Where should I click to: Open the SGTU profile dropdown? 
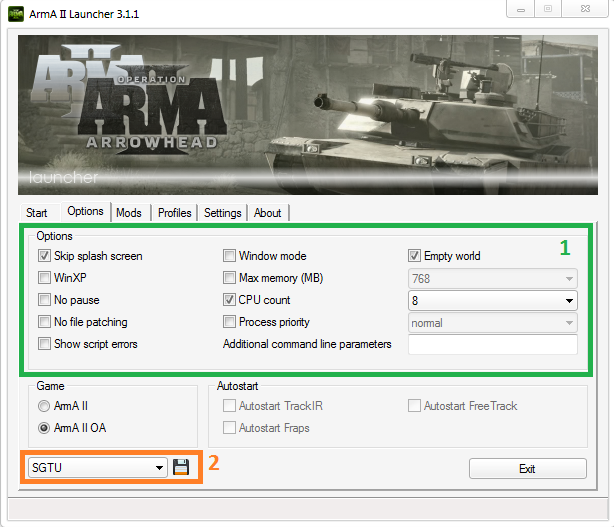tap(98, 467)
